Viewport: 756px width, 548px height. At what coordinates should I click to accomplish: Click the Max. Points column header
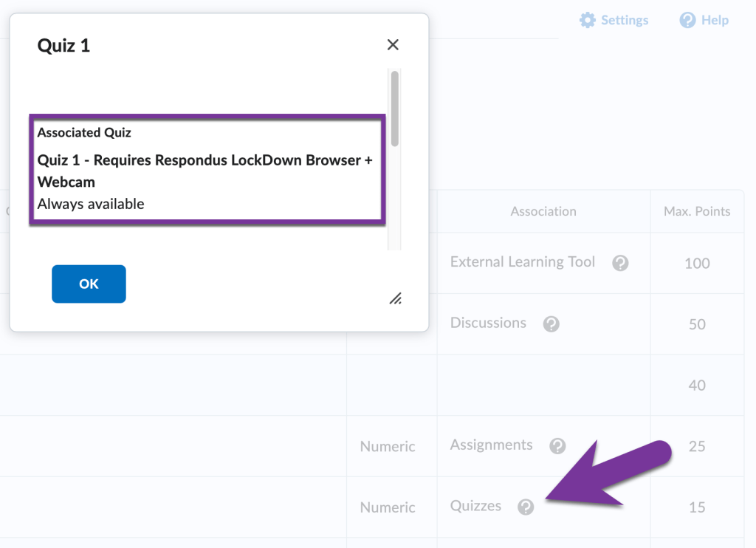pos(697,211)
